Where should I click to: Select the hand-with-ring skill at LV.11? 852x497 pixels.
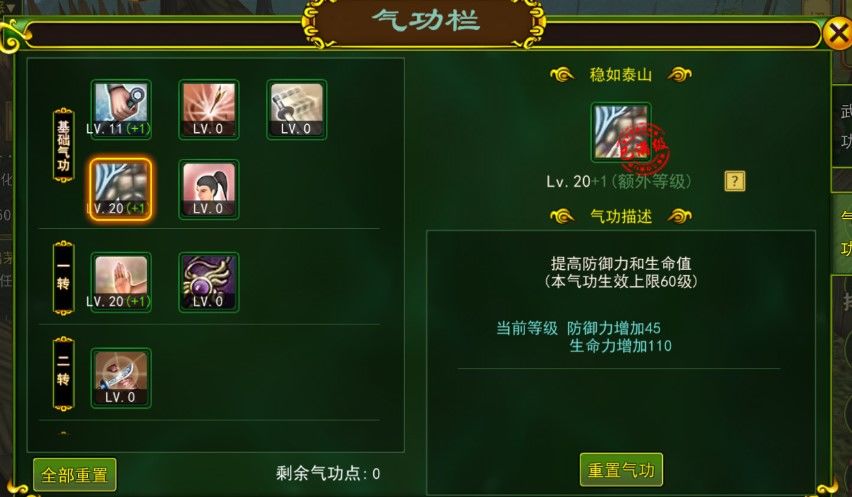tap(121, 109)
